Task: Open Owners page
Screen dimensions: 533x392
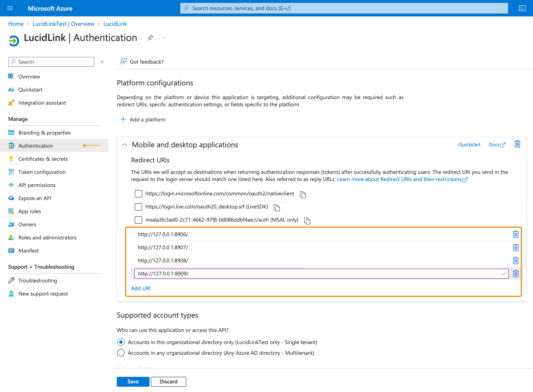Action: [x=27, y=224]
